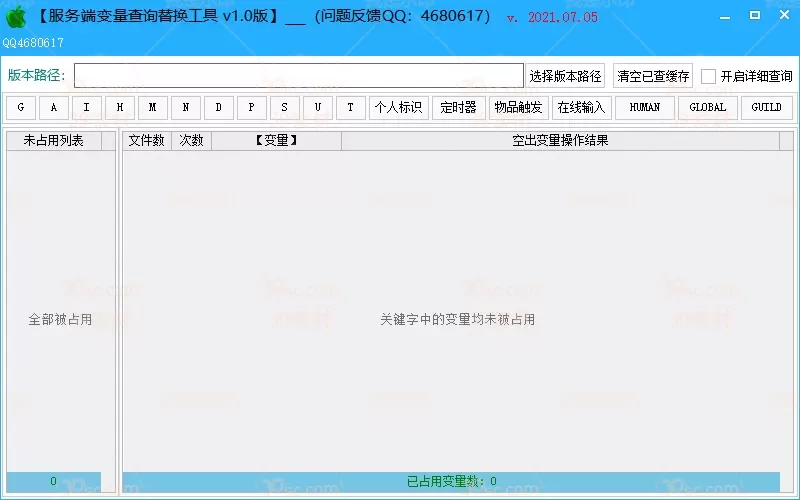Viewport: 800px width, 500px height.
Task: Sort by 未占用列表 column header
Action: coord(54,141)
